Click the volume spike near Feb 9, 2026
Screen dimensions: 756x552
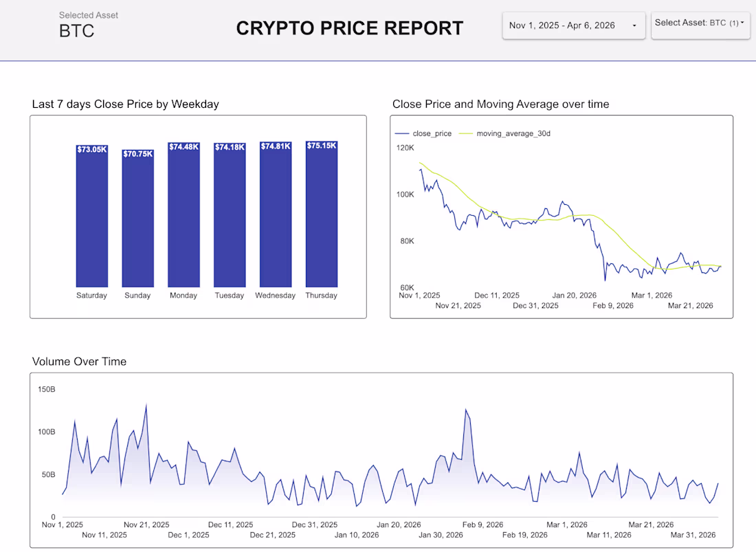point(466,410)
